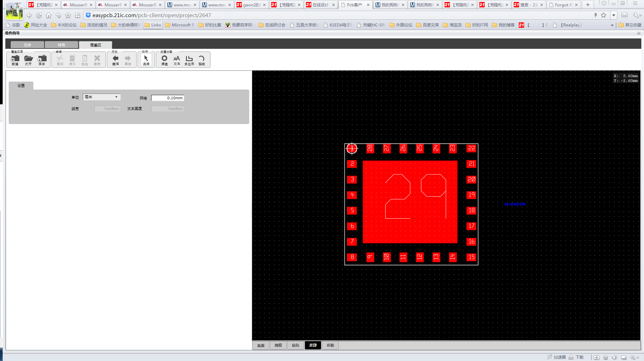Click pad 1 with the origin marker
Viewport: 644px width, 361px height.
[x=352, y=148]
